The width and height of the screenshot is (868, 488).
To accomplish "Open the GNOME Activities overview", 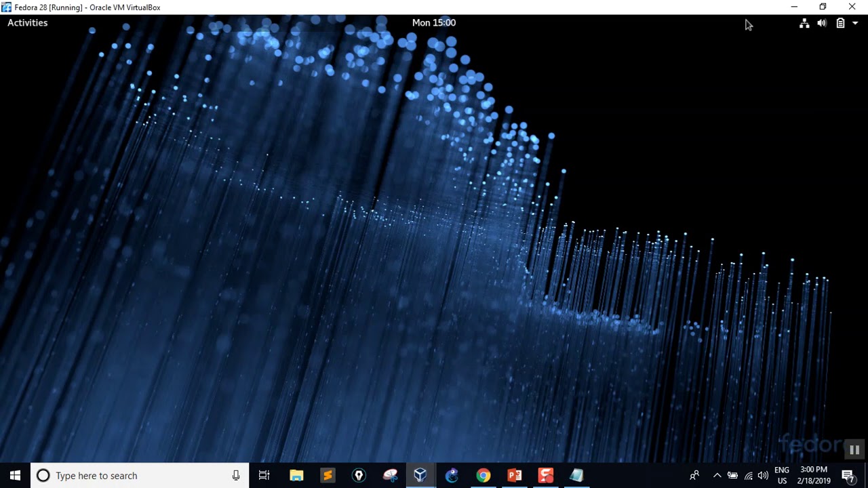I will [28, 23].
